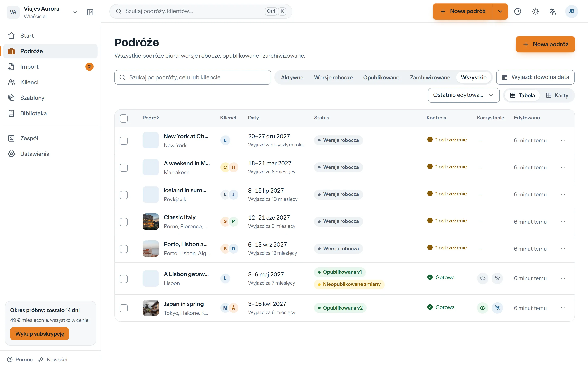This screenshot has height=368, width=588.
Task: Open more actions for Iceland trip
Action: [563, 194]
